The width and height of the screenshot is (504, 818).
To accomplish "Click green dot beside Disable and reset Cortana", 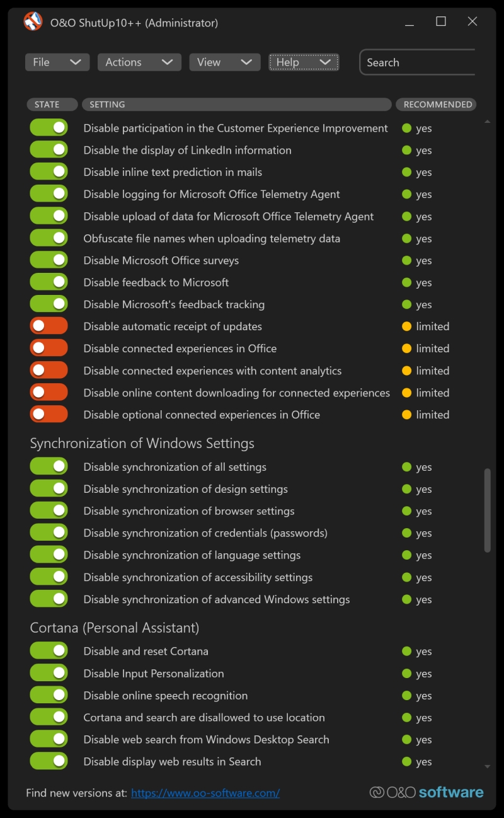I will pyautogui.click(x=407, y=652).
